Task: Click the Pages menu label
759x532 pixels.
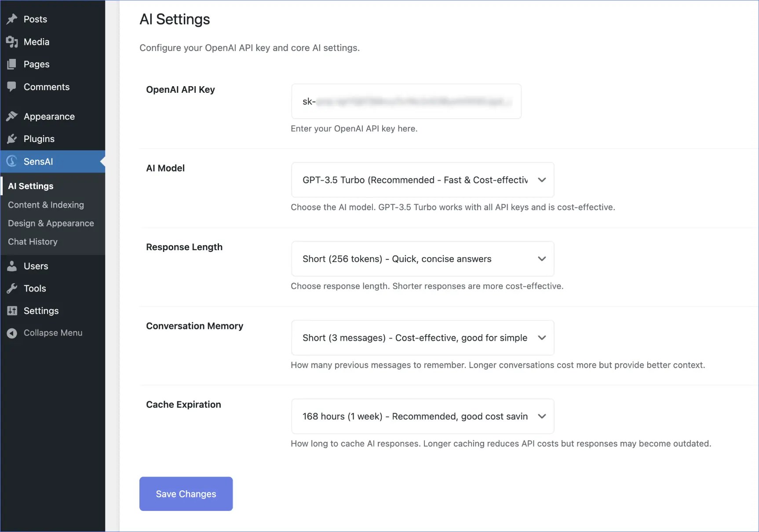Action: pos(36,64)
